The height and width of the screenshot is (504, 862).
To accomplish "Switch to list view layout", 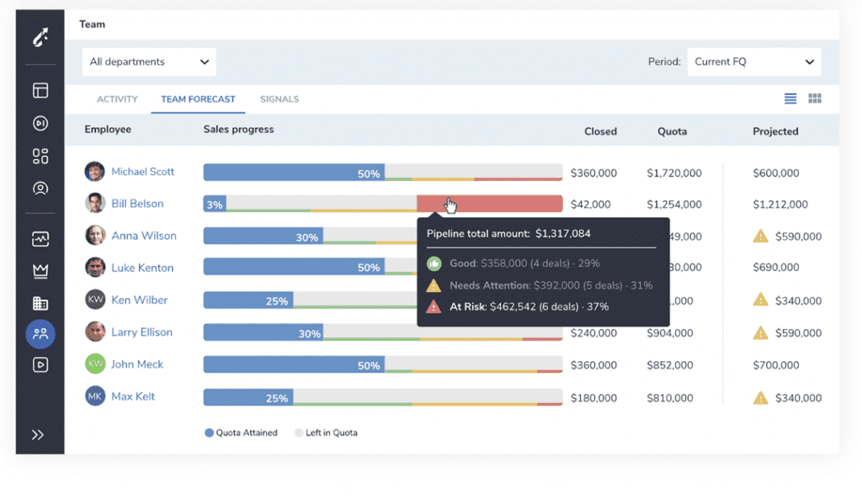I will pos(790,98).
